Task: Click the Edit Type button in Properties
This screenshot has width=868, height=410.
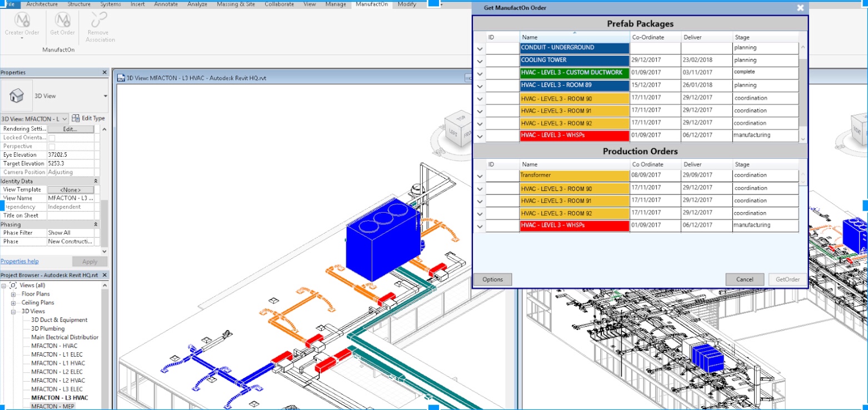Action: pos(88,118)
